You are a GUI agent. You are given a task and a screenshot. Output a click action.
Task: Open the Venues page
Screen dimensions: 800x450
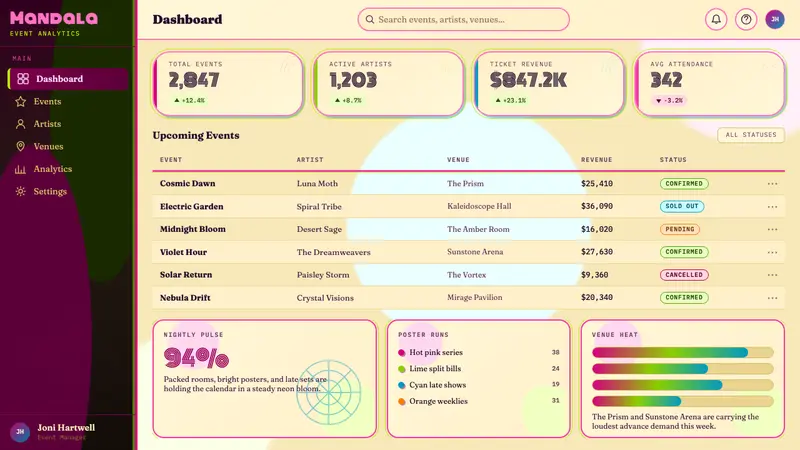tap(68, 146)
